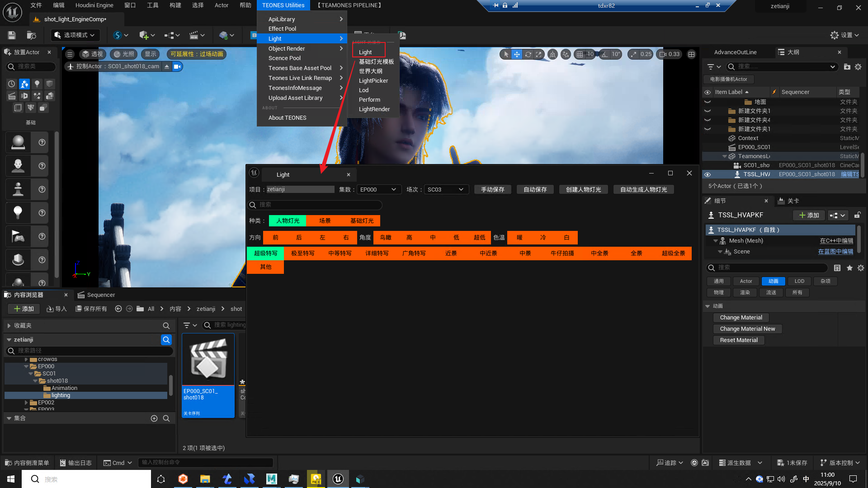Click the 手动保存 button
868x488 pixels.
(x=492, y=190)
